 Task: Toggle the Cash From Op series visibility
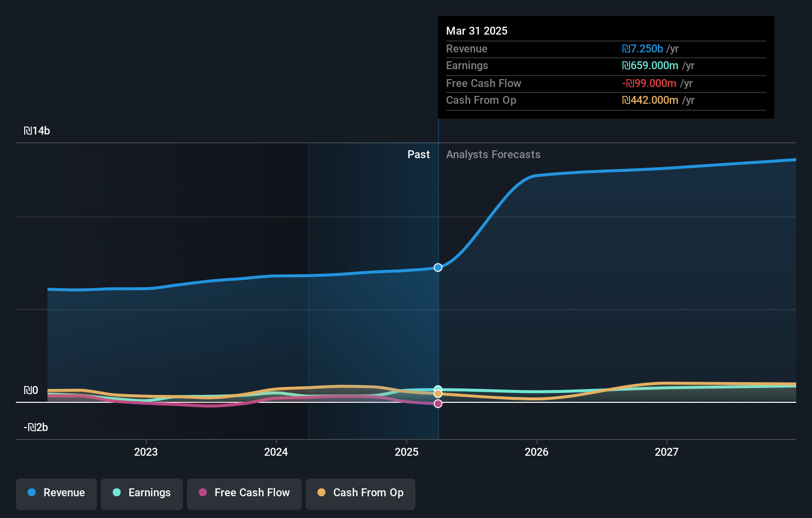coord(360,493)
